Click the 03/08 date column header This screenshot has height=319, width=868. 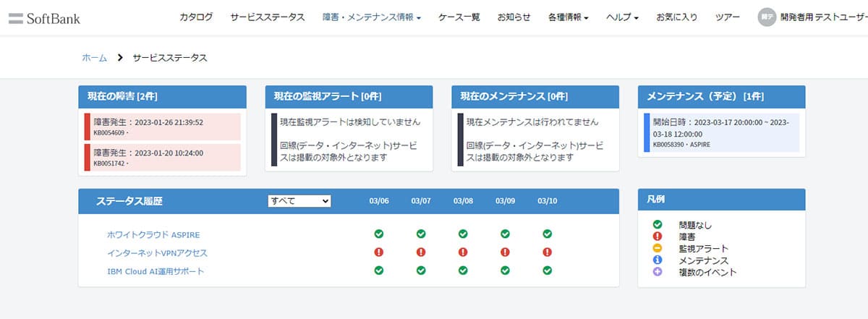(463, 201)
